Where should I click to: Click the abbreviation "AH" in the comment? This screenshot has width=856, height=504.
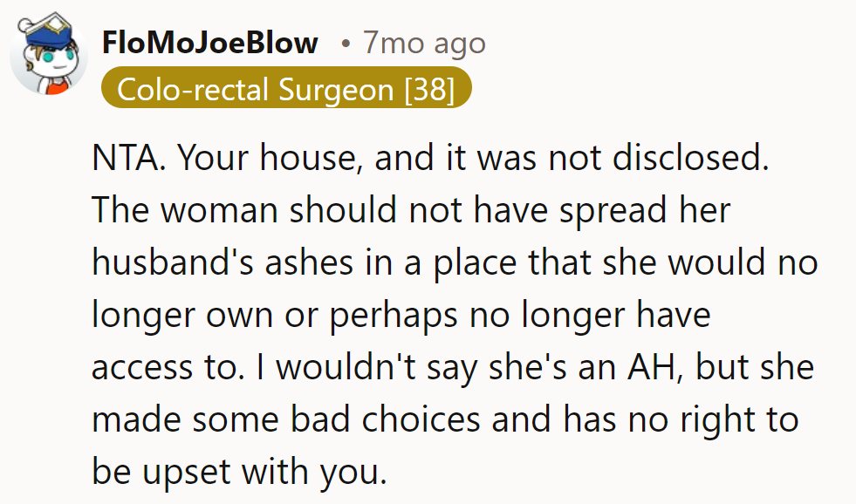(667, 367)
